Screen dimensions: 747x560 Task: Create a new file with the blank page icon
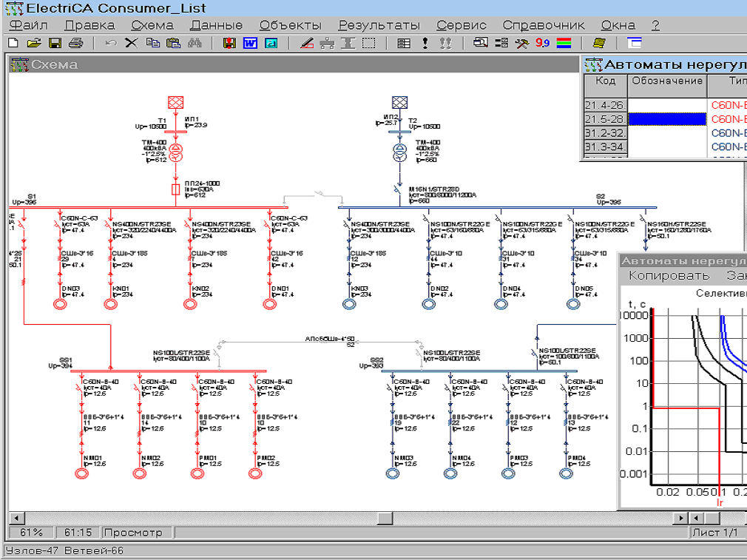click(13, 43)
